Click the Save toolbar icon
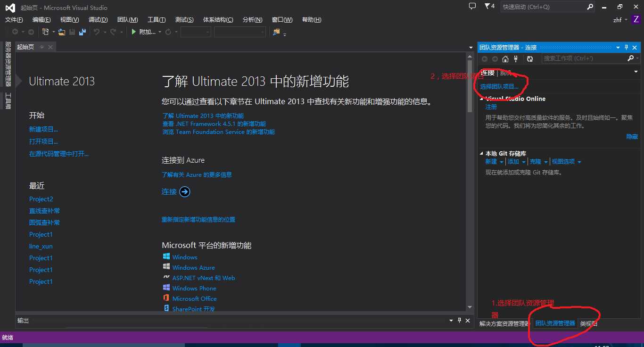 72,32
